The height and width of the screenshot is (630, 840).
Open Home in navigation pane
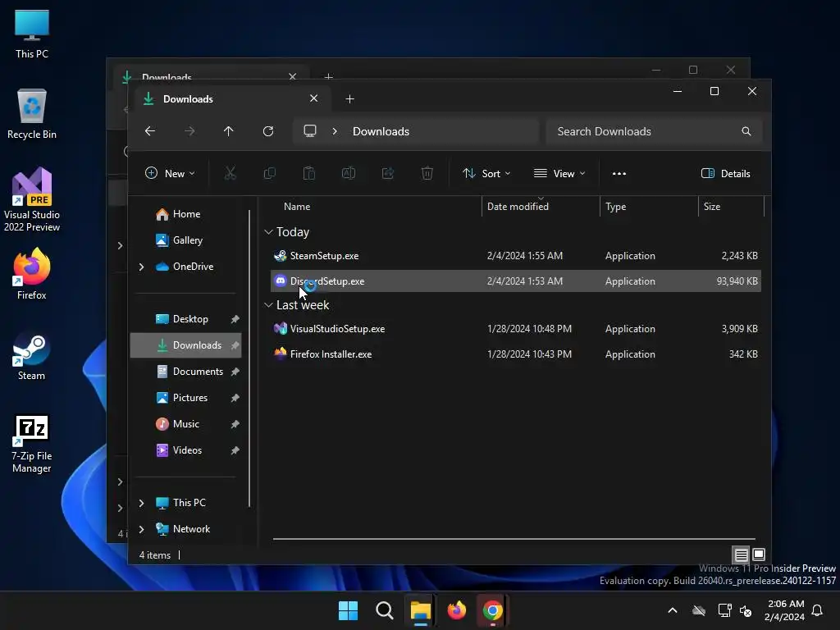pos(185,214)
